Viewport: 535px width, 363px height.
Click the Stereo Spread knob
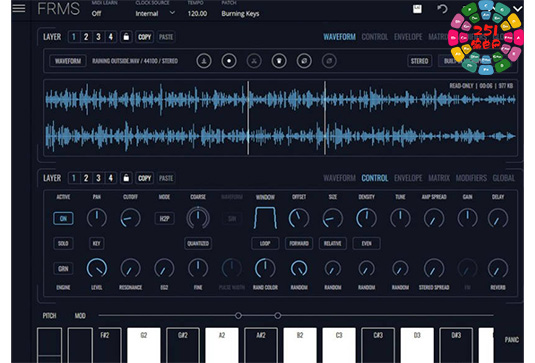tap(434, 268)
